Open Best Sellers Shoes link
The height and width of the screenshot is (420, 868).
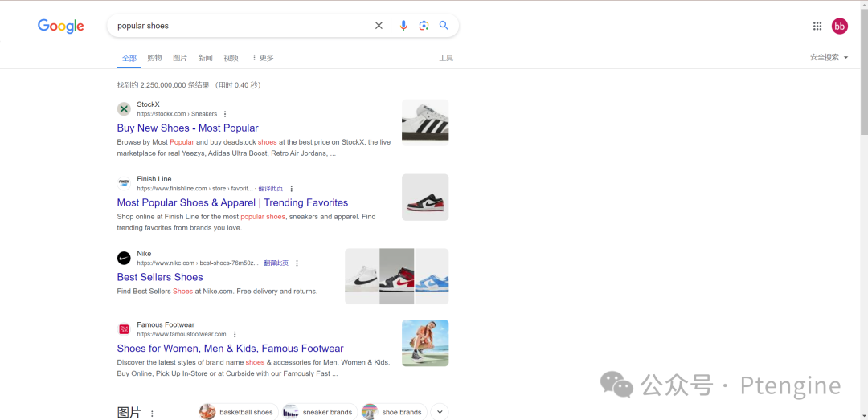[160, 277]
